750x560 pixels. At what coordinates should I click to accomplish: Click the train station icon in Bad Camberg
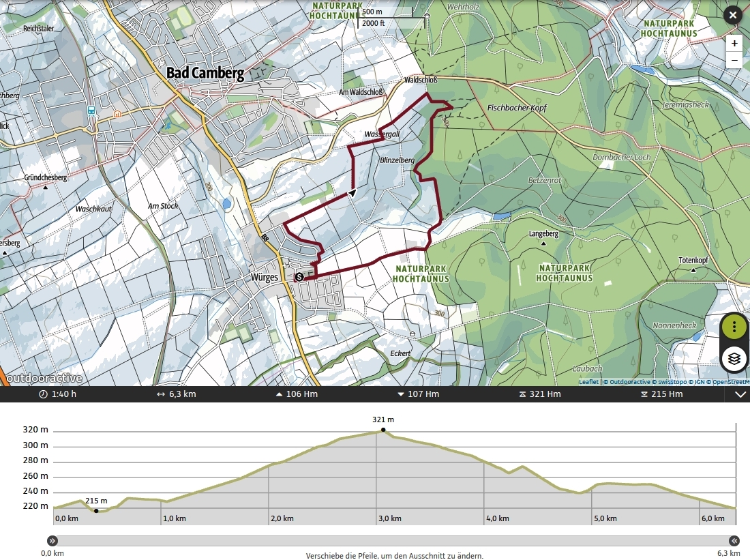coord(91,111)
